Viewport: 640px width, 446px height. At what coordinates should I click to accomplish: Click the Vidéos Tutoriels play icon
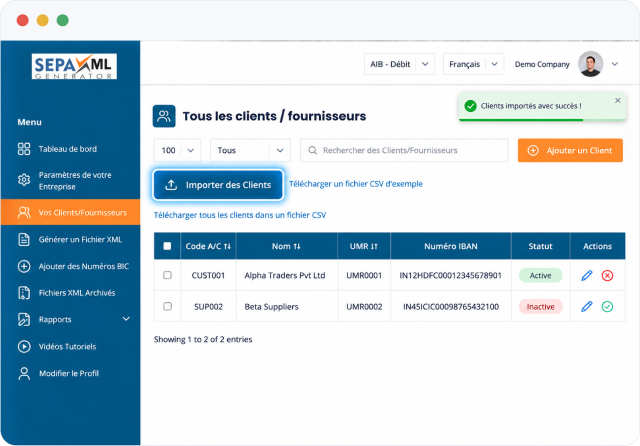point(24,346)
